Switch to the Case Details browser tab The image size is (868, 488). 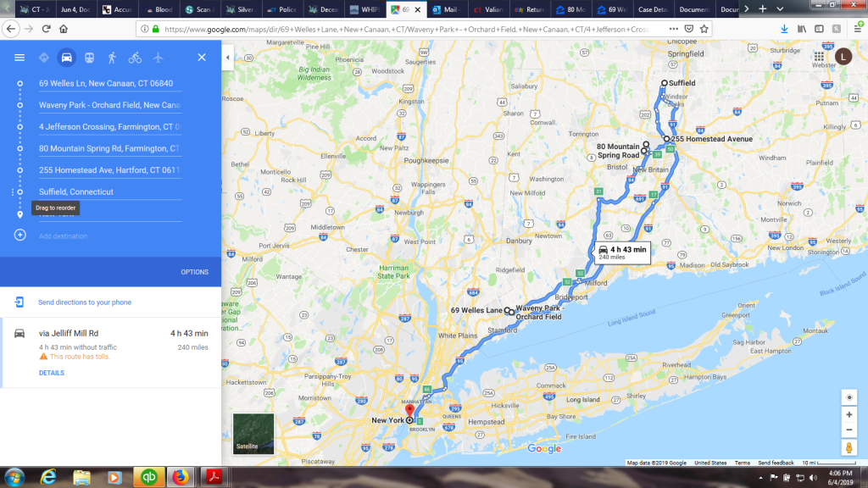click(x=652, y=9)
